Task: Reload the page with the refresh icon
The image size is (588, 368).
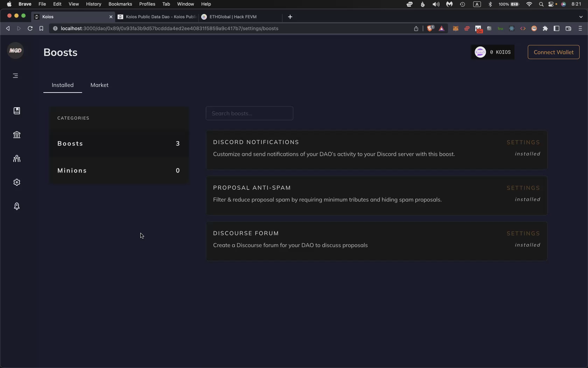Action: (30, 28)
